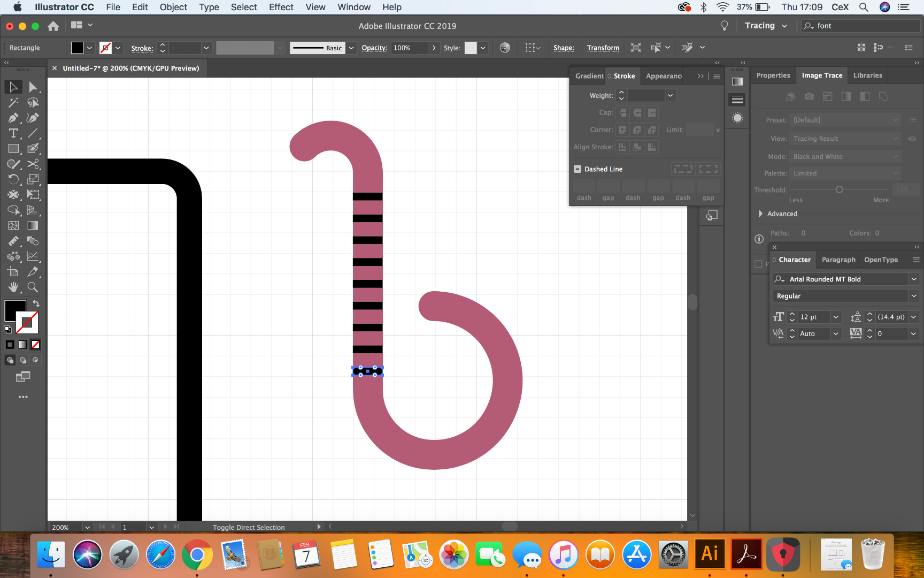
Task: Click the Transform link in control bar
Action: tap(603, 48)
